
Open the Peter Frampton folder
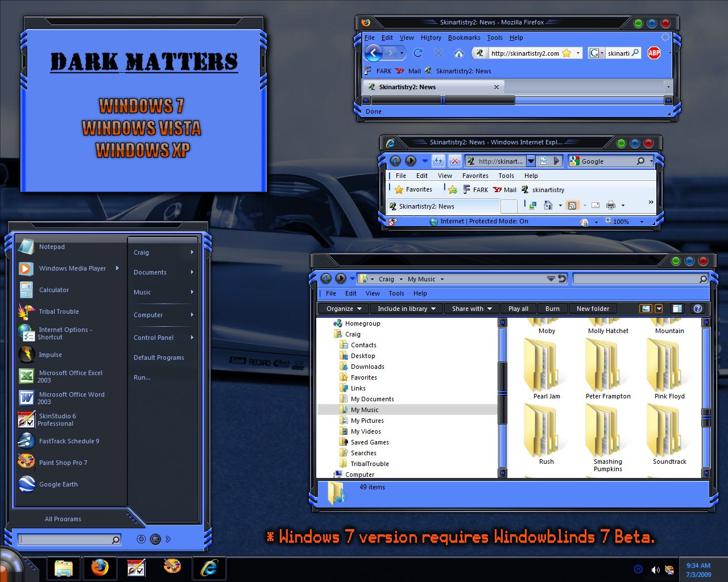[x=608, y=369]
